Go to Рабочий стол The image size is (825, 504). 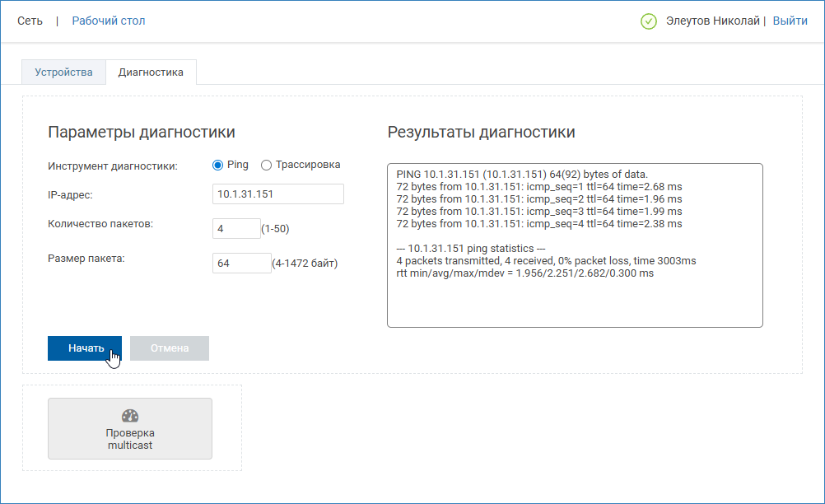coord(109,21)
